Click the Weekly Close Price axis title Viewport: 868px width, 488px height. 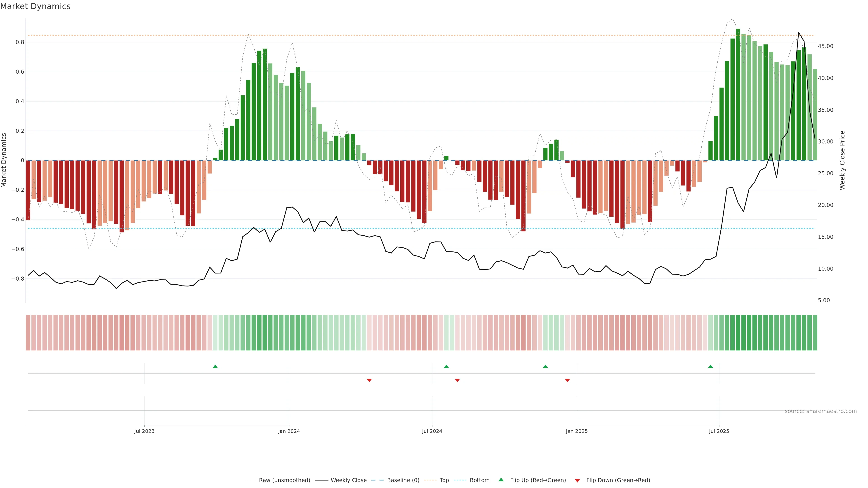[842, 160]
